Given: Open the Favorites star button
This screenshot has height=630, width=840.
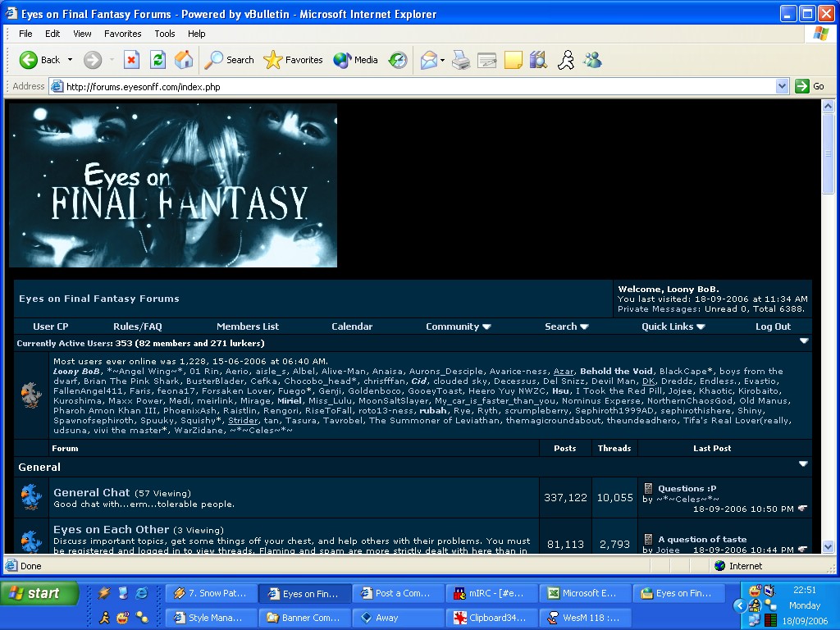Looking at the screenshot, I should pyautogui.click(x=293, y=59).
